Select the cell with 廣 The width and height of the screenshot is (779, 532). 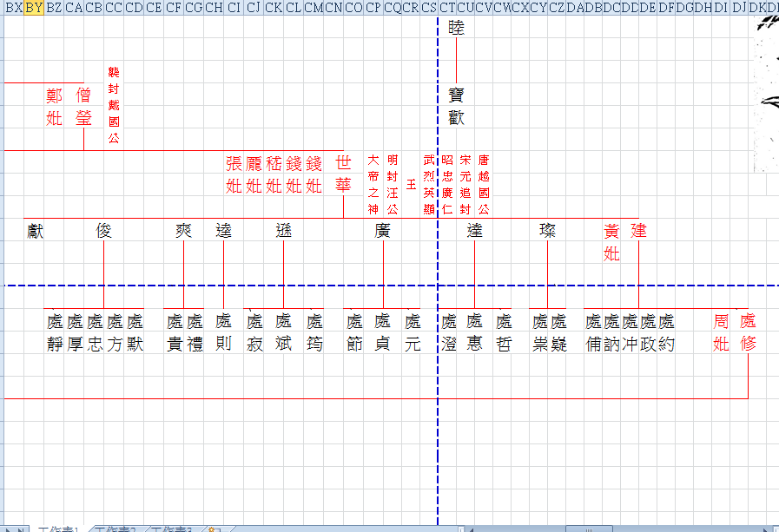pyautogui.click(x=382, y=230)
